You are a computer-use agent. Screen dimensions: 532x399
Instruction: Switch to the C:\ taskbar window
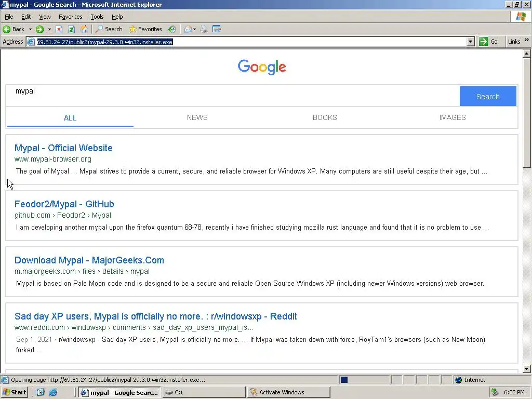[x=204, y=392]
